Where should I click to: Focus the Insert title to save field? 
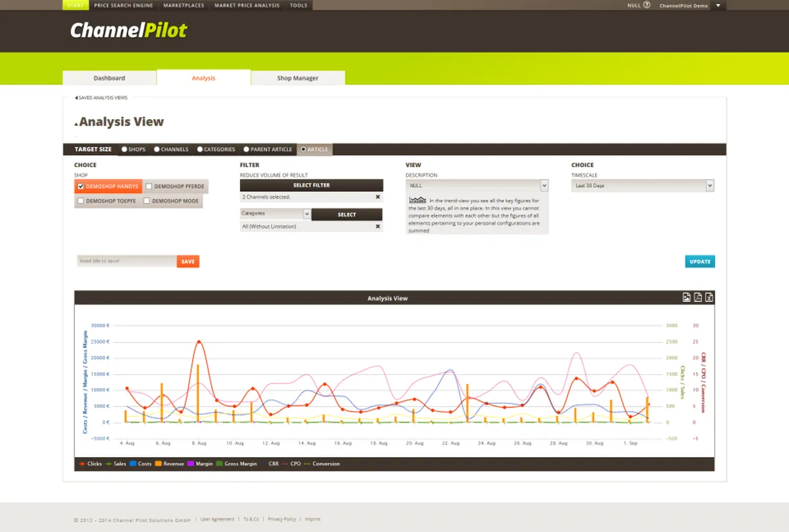click(x=126, y=261)
